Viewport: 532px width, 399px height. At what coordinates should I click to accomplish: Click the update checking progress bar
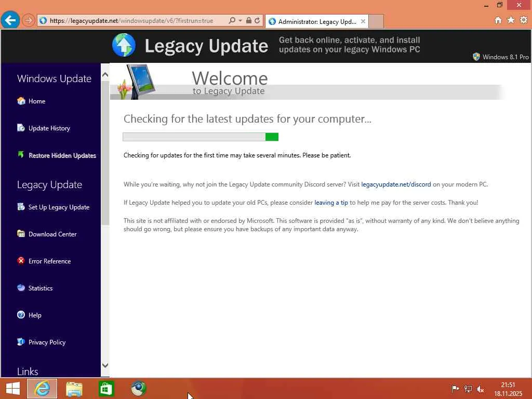201,137
